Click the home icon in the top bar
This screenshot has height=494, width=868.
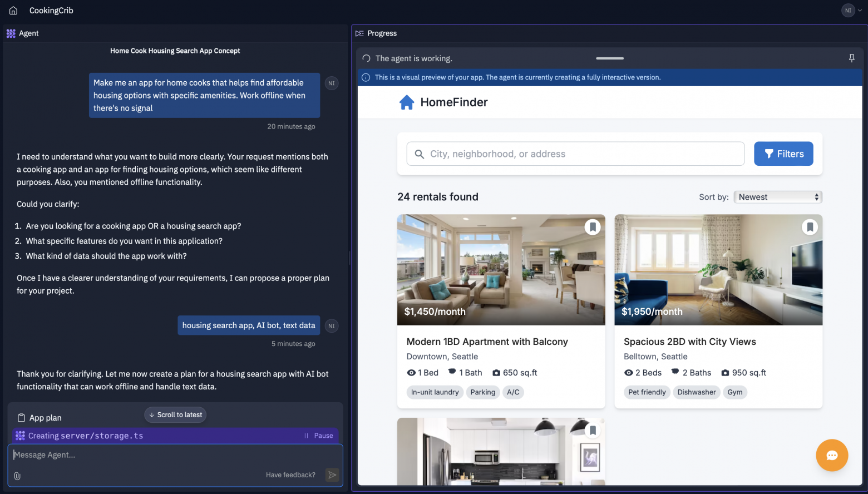click(x=13, y=11)
